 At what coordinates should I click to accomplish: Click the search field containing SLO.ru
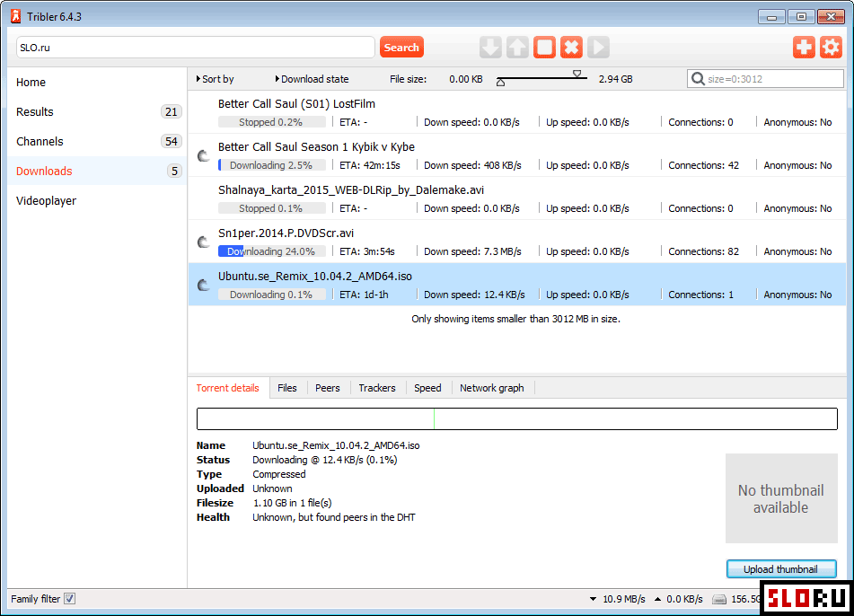196,48
